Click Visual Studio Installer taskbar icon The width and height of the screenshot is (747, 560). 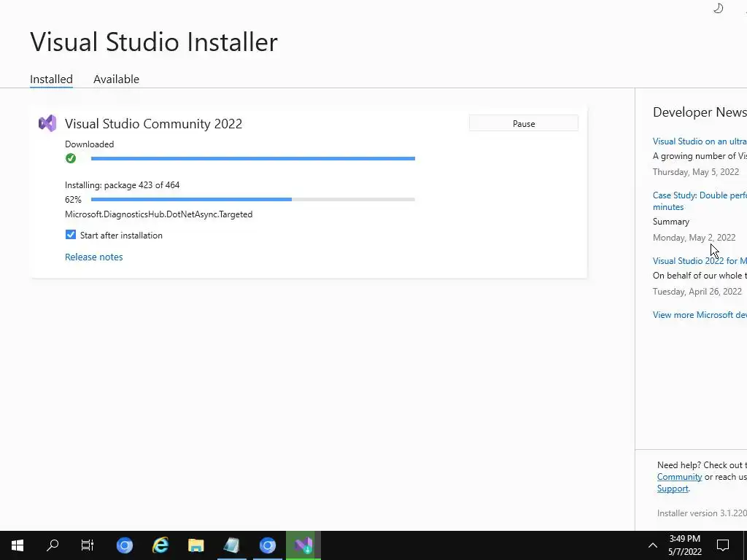pyautogui.click(x=303, y=545)
